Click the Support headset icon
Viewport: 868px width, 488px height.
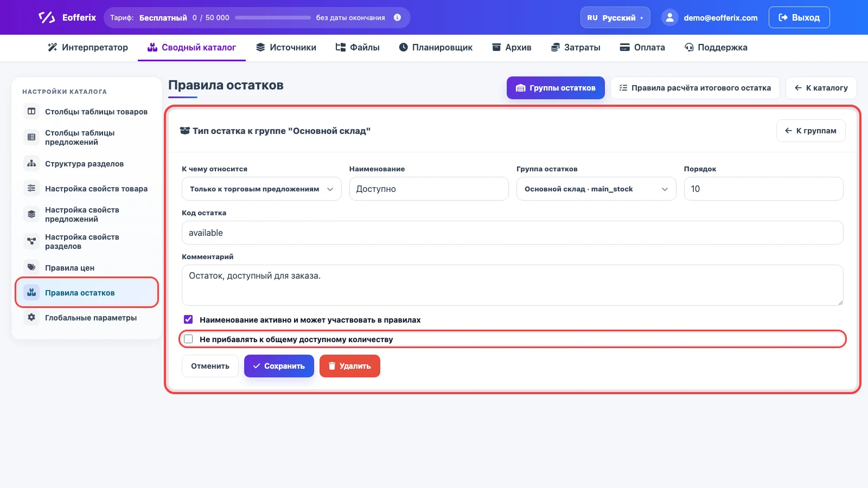689,47
